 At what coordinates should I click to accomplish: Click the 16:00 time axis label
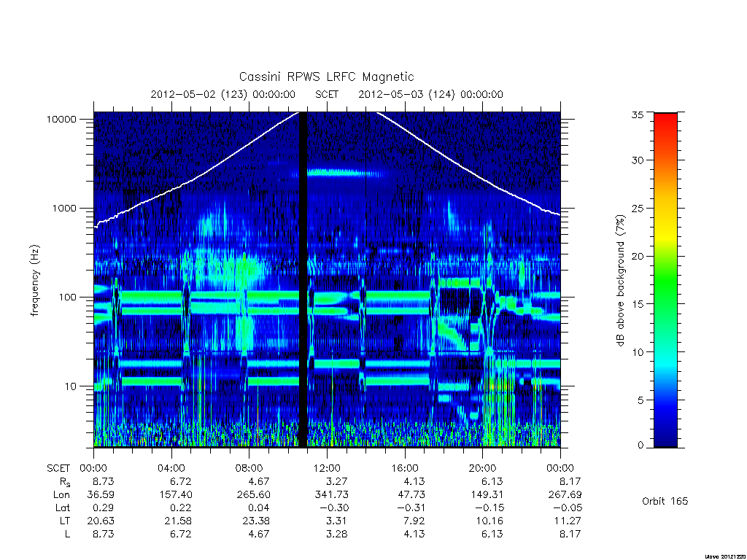coord(404,469)
